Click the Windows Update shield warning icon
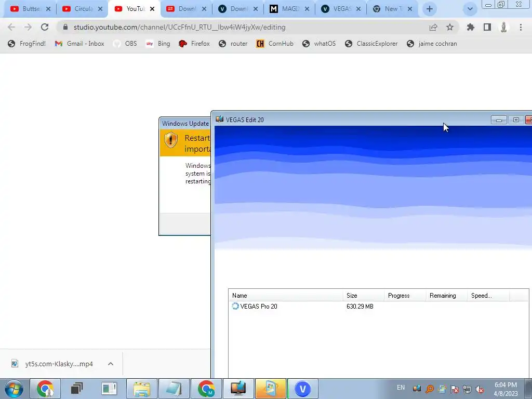 click(x=170, y=140)
